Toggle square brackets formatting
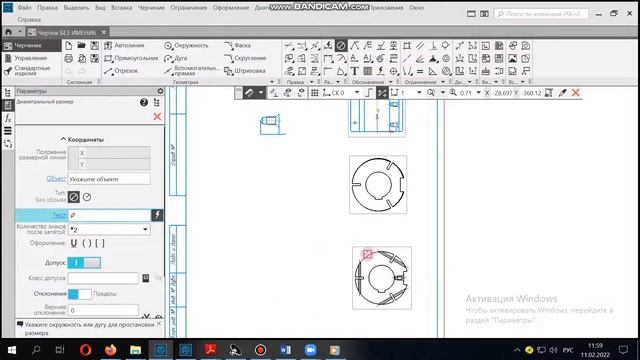Viewport: 640px width, 360px height. pos(100,243)
